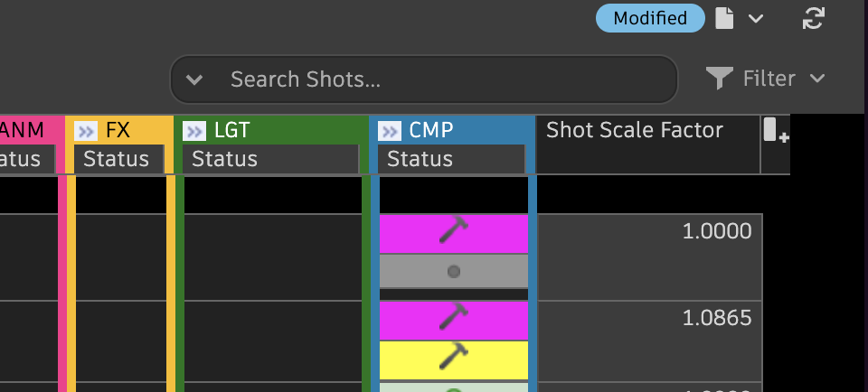Click the CMP Status column header
This screenshot has width=868, height=392.
[x=452, y=160]
